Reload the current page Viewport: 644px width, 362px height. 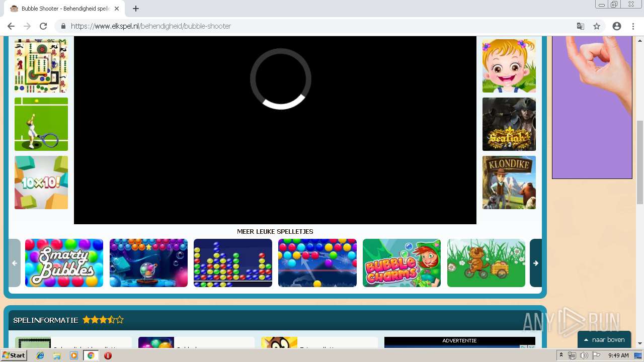click(43, 26)
